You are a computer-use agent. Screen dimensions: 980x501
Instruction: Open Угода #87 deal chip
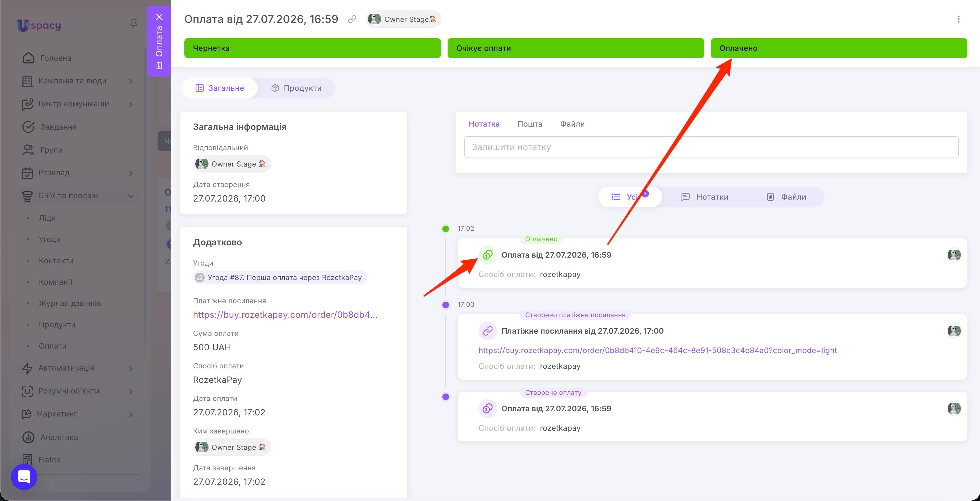(280, 278)
